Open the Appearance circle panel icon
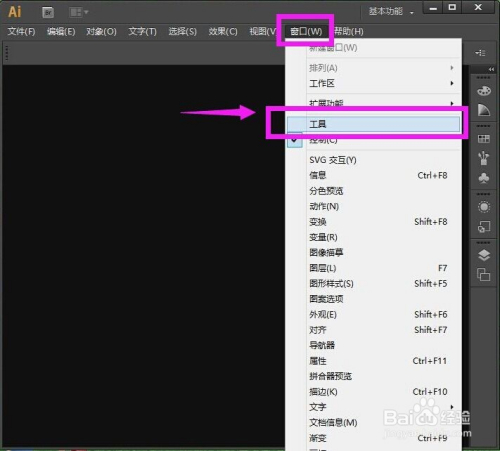Viewport: 500px width, 451px height. (x=484, y=207)
